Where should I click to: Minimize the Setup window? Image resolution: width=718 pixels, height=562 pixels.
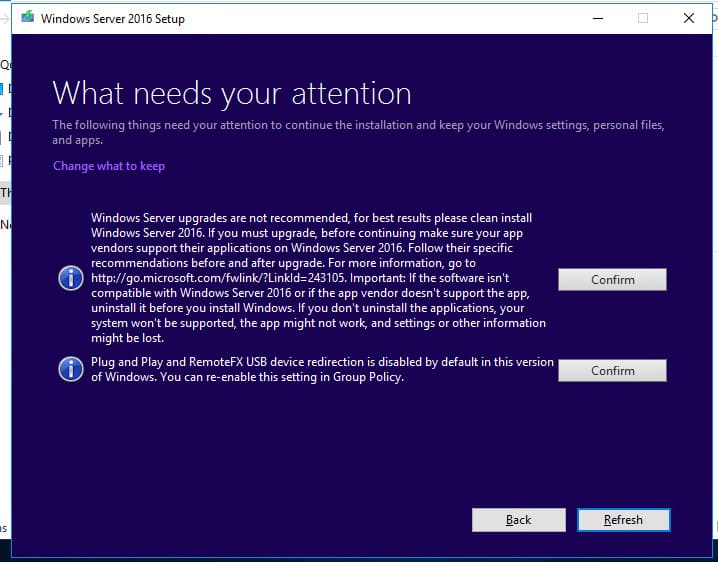click(598, 18)
